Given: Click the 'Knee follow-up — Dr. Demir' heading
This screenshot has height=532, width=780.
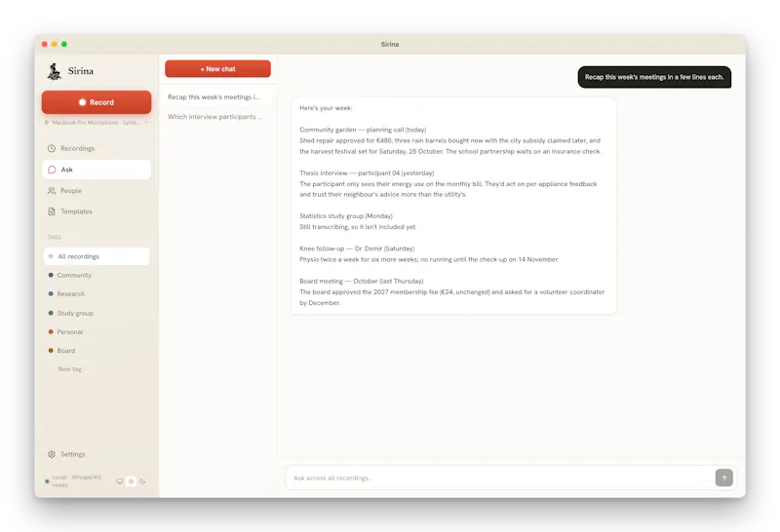Looking at the screenshot, I should pos(357,248).
